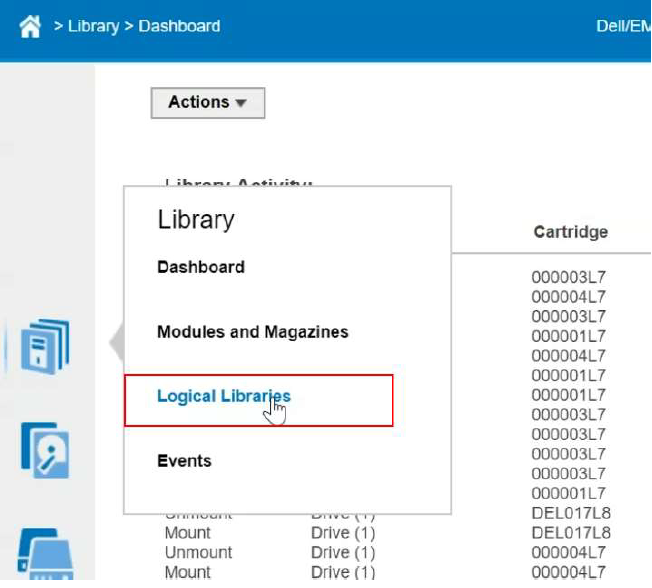This screenshot has width=652, height=588.
Task: Open Logical Libraries from Library menu
Action: point(224,396)
